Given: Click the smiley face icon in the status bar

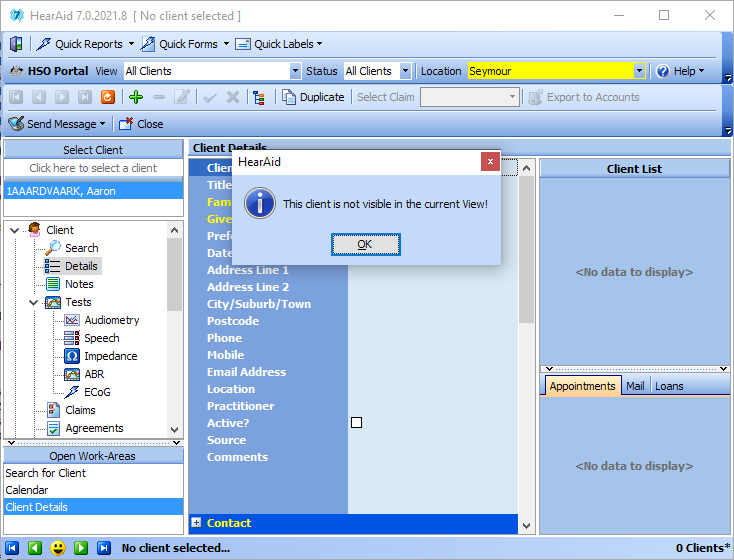Looking at the screenshot, I should click(x=58, y=548).
